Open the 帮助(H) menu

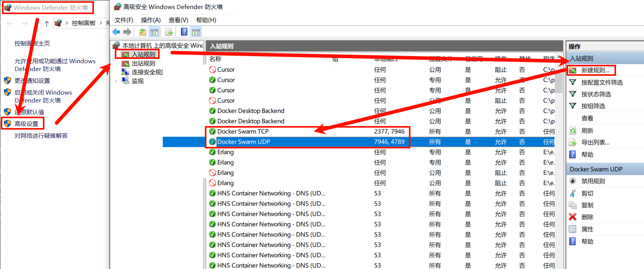(x=206, y=20)
